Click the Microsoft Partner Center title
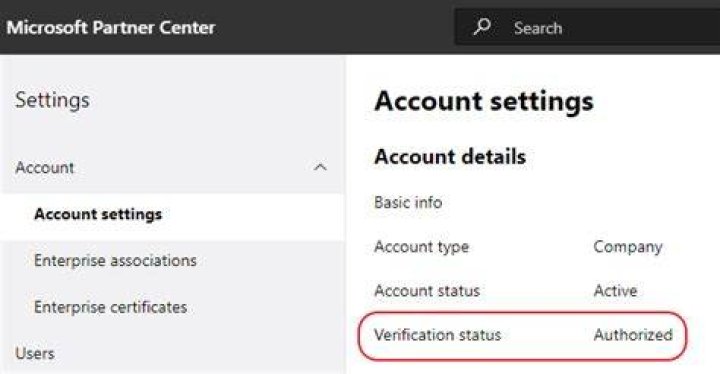Viewport: 720px width, 374px height. [111, 28]
